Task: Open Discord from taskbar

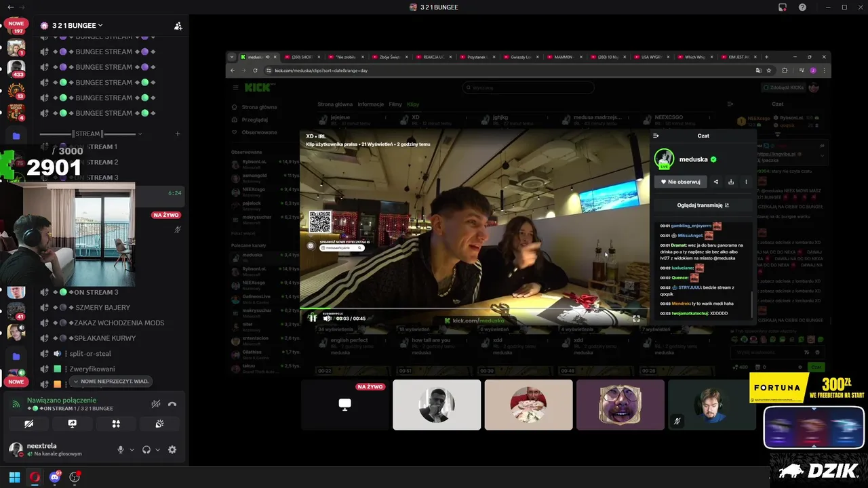Action: (55, 477)
